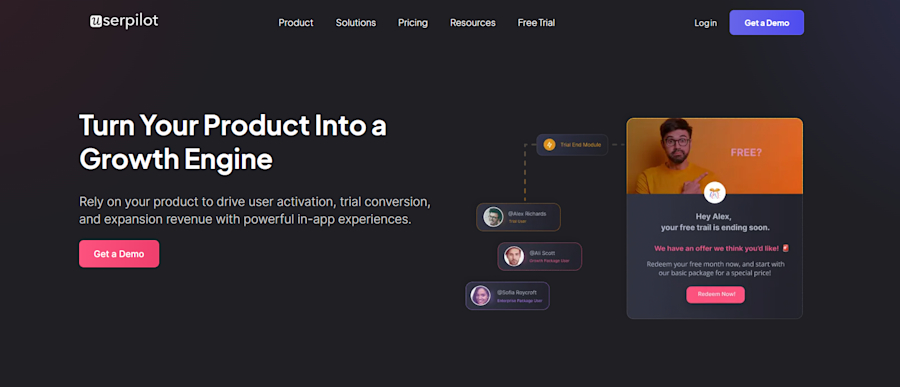Click 'your free trail is ending soon.' text
Viewport: 900px width, 387px height.
coord(715,227)
